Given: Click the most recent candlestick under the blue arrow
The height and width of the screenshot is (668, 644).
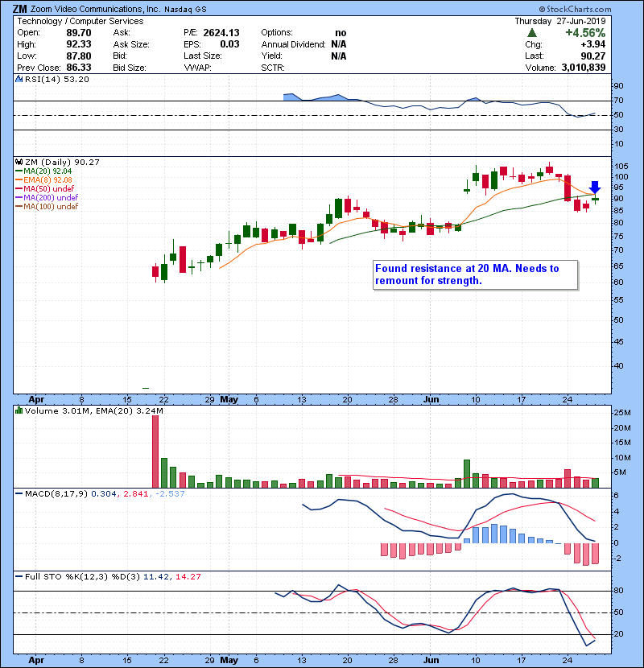Looking at the screenshot, I should pyautogui.click(x=596, y=199).
